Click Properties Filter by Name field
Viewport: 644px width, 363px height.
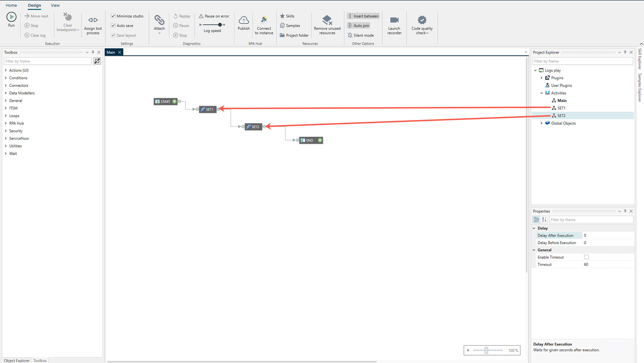(x=591, y=219)
